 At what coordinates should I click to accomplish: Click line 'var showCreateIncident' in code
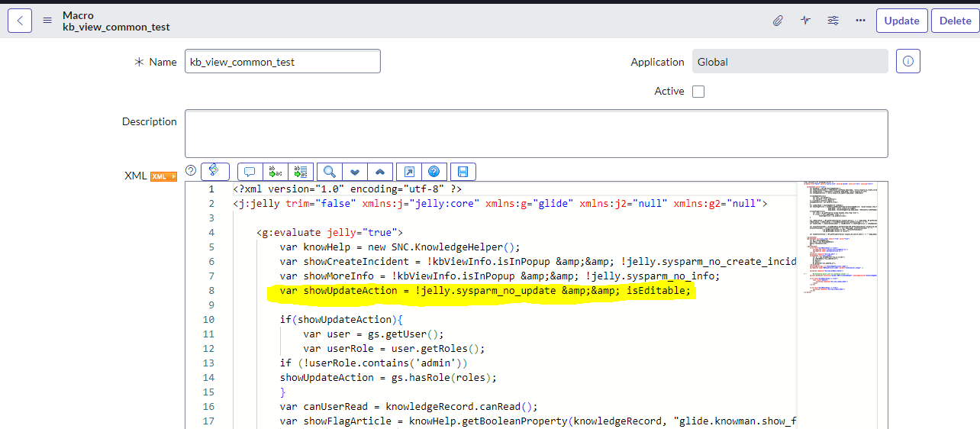click(537, 262)
